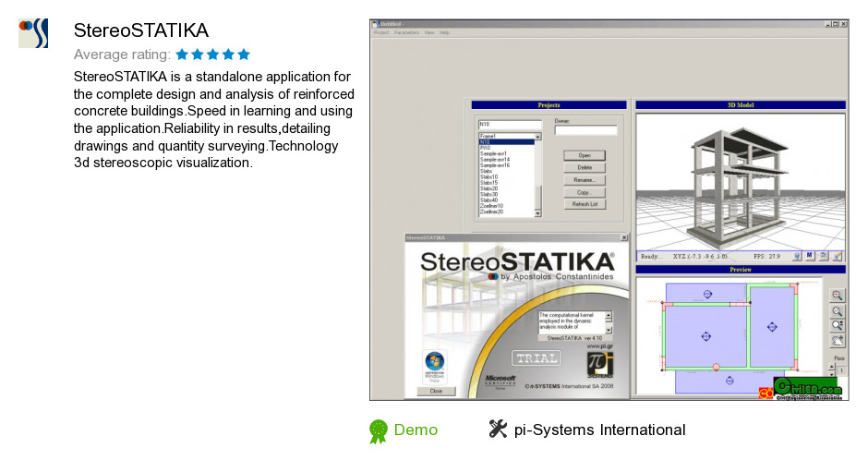Open the Help menu

tap(444, 32)
